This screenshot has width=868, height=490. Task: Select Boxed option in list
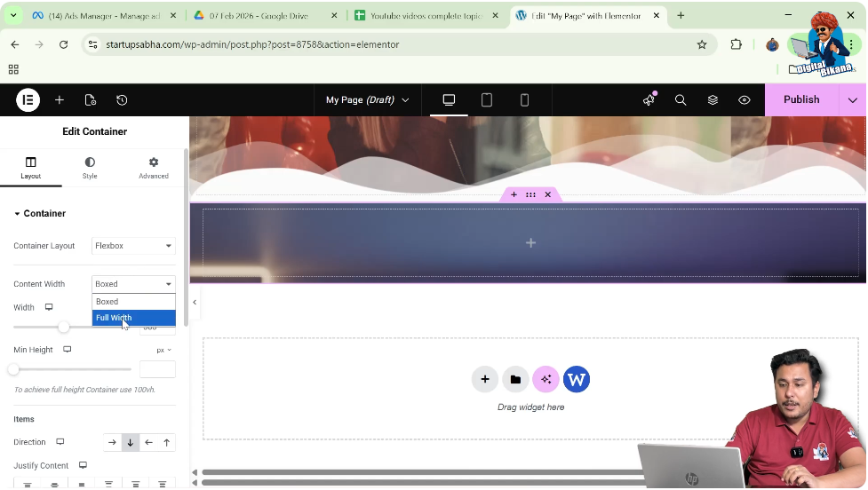pos(133,302)
